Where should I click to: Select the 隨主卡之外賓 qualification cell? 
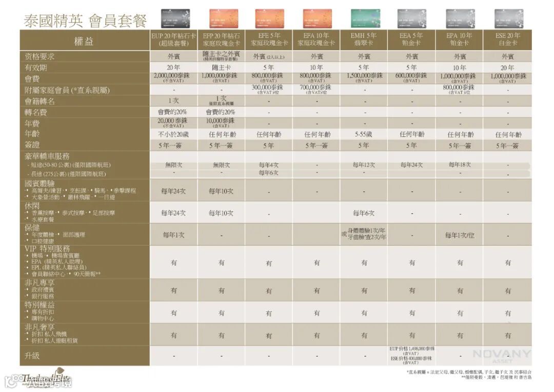tap(221, 56)
